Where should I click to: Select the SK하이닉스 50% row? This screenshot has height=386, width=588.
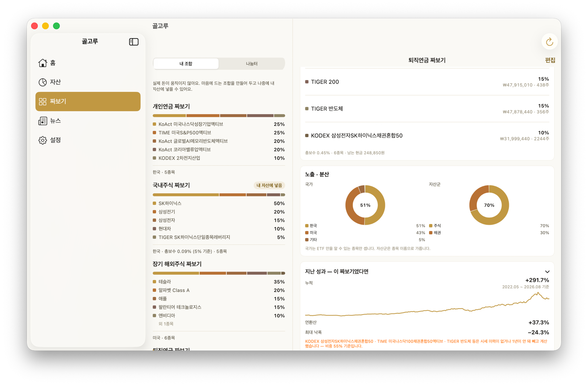coord(219,203)
